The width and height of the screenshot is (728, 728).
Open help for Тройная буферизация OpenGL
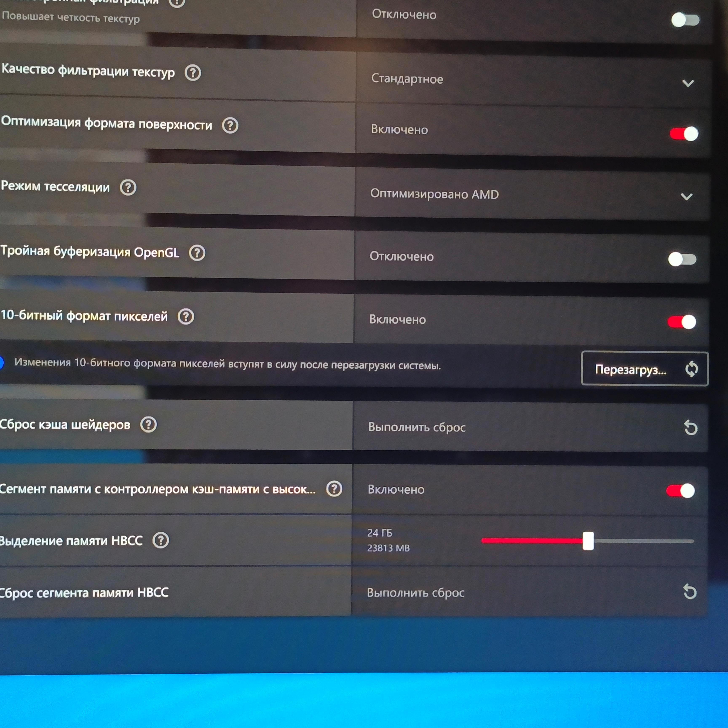point(197,253)
